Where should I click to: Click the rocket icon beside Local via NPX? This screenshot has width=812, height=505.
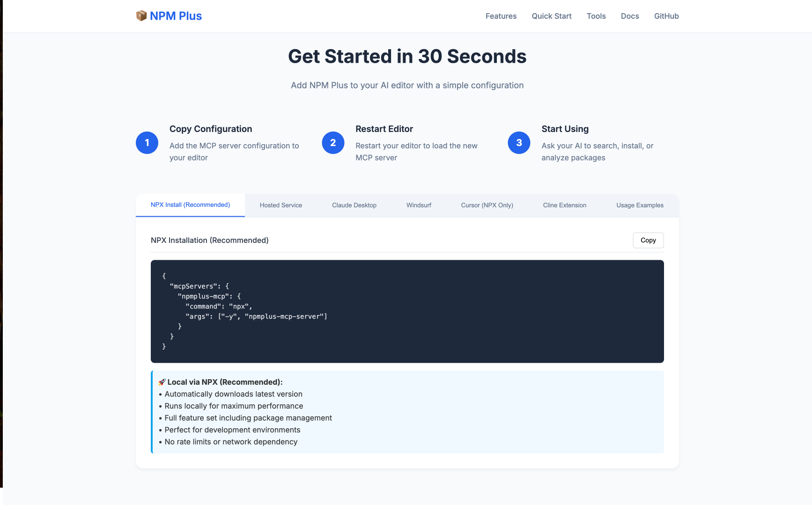162,382
